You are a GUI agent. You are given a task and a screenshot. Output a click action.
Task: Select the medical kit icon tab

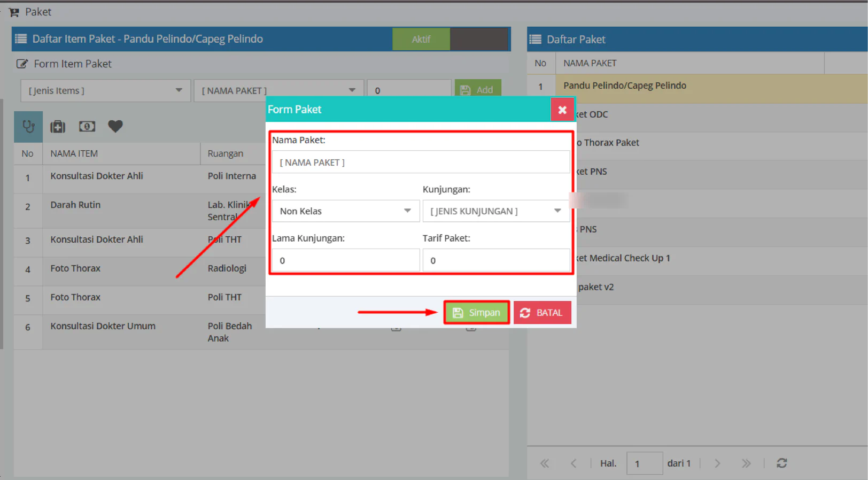point(58,127)
